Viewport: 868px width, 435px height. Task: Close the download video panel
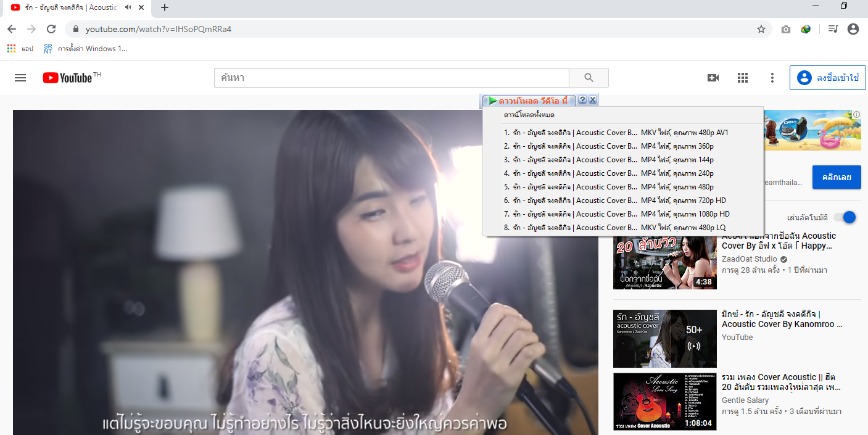[x=592, y=101]
